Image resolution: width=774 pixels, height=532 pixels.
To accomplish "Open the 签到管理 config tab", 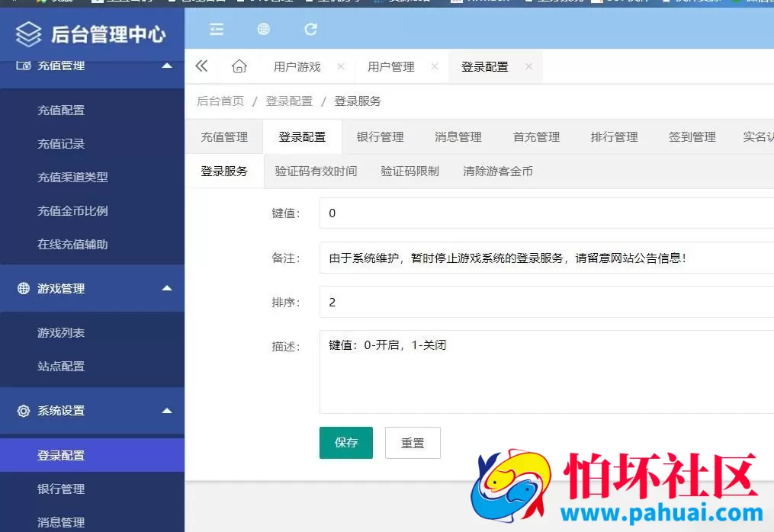I will click(692, 136).
